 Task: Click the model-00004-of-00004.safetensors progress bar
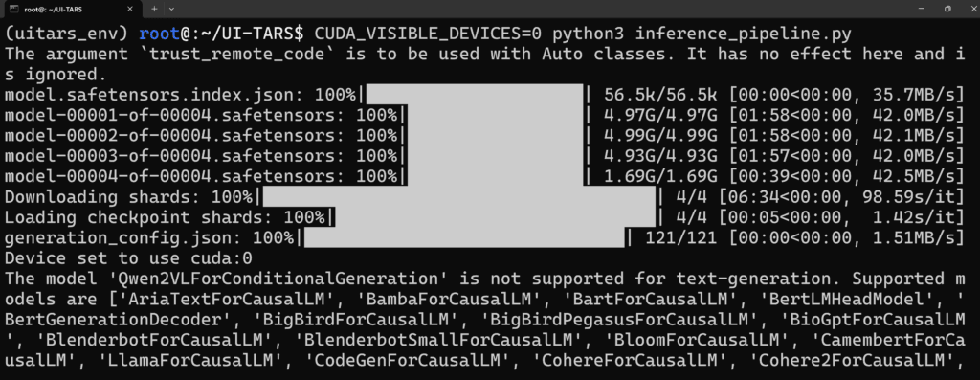click(495, 176)
